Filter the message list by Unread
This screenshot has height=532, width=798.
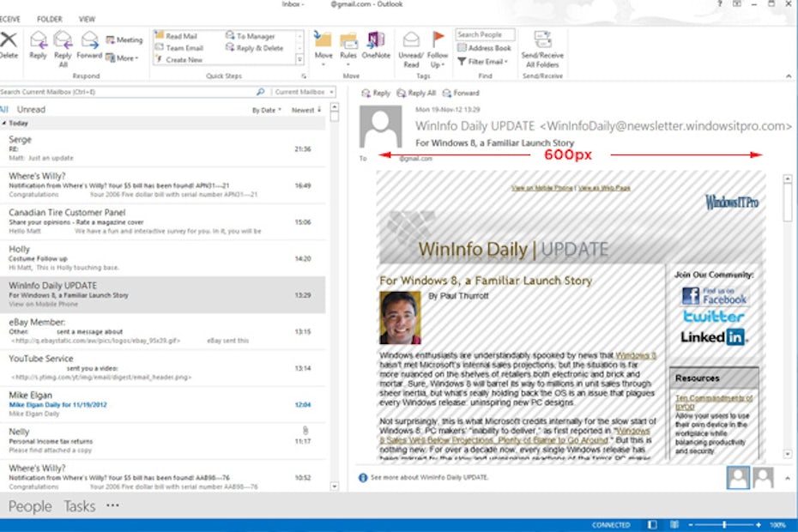[x=32, y=110]
